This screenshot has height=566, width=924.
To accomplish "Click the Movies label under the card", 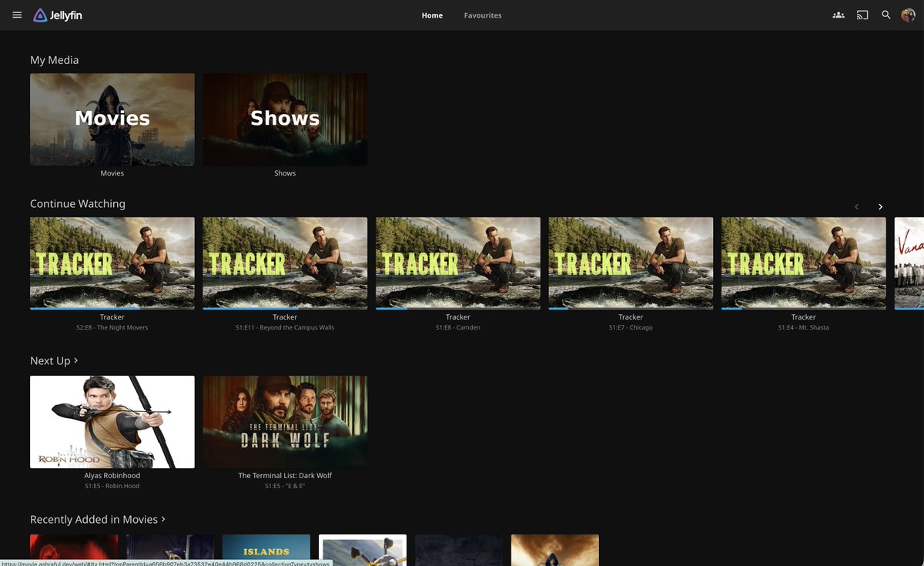I will pyautogui.click(x=112, y=173).
